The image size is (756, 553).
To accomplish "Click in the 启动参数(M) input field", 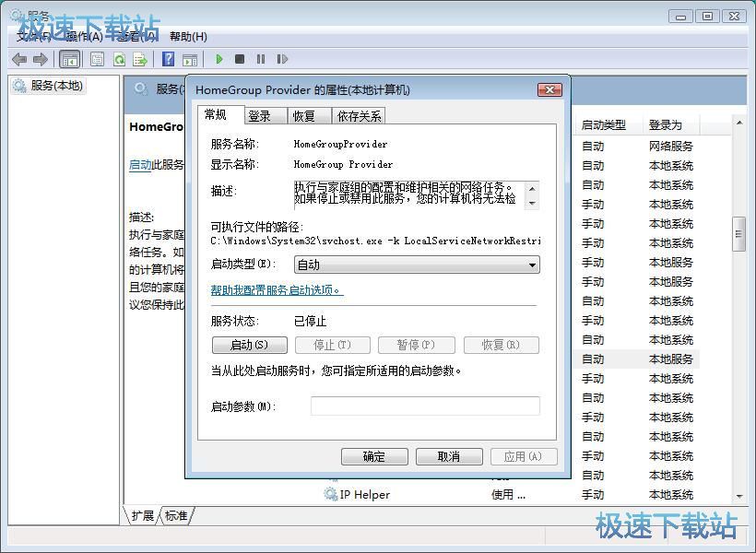I will click(425, 406).
